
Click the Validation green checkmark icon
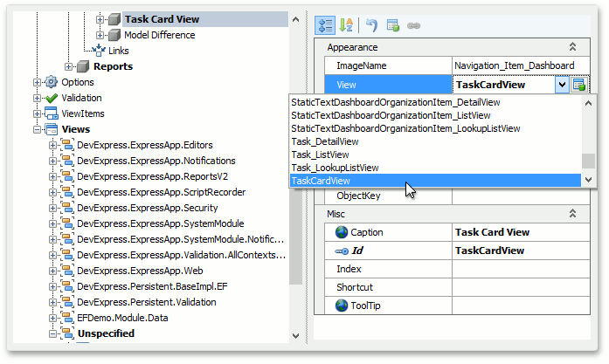[52, 98]
